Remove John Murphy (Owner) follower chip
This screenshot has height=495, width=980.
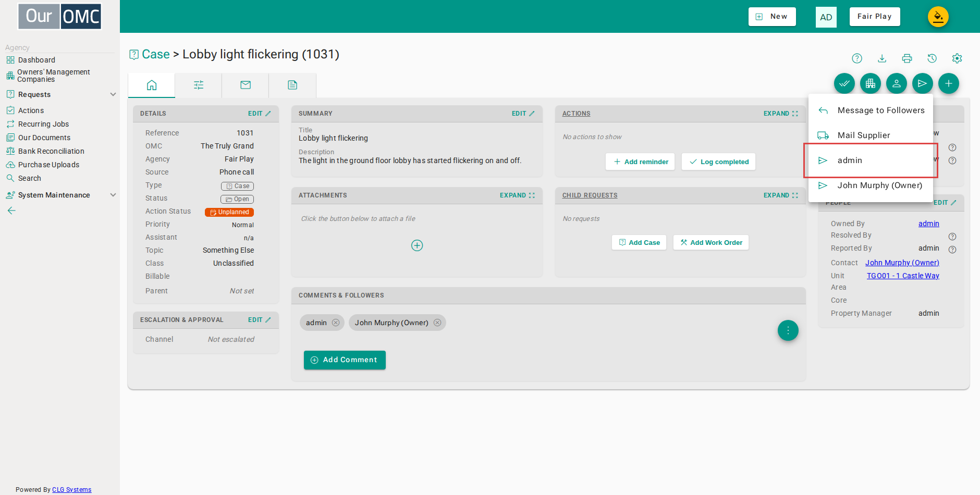[x=437, y=323]
